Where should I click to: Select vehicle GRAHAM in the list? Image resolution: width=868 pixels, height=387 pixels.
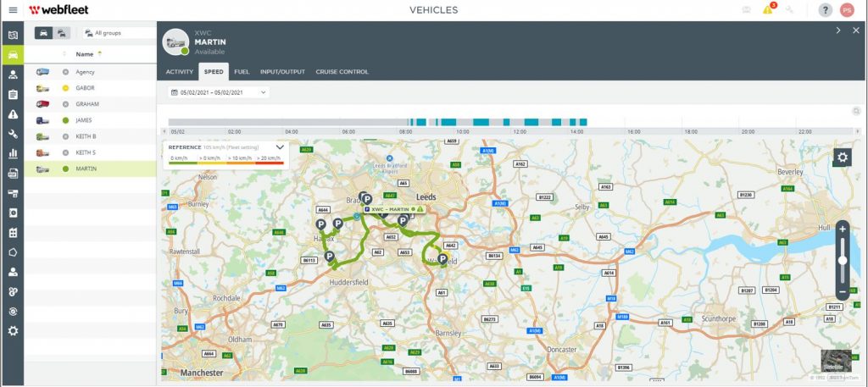[x=87, y=104]
